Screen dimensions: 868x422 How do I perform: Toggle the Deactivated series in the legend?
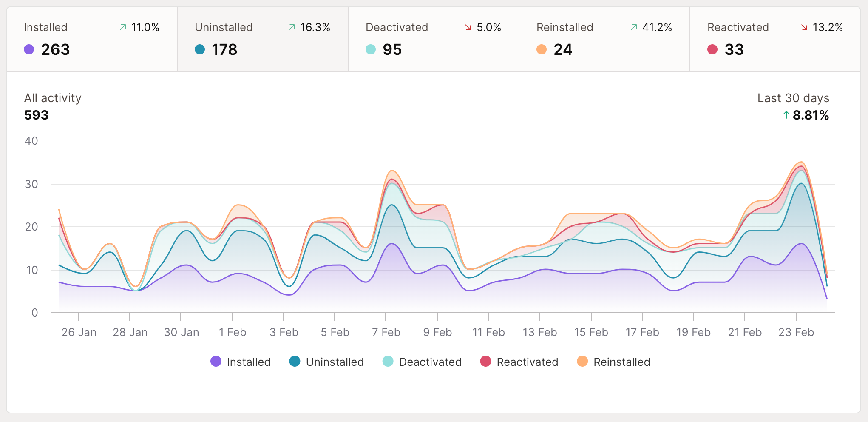point(421,362)
